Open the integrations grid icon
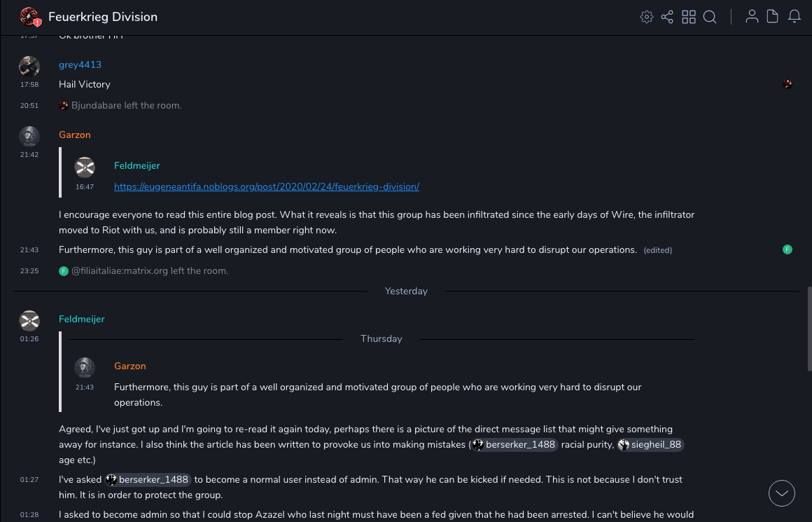Viewport: 812px width, 522px height. click(689, 17)
